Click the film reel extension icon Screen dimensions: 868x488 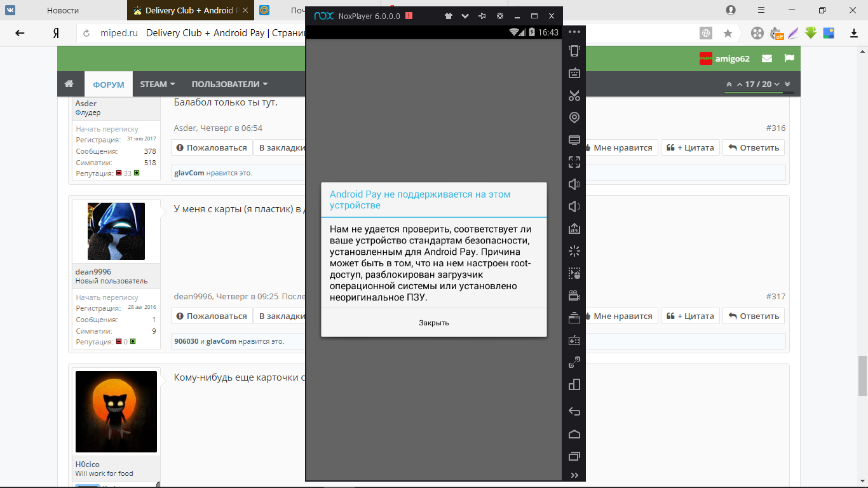(x=757, y=33)
